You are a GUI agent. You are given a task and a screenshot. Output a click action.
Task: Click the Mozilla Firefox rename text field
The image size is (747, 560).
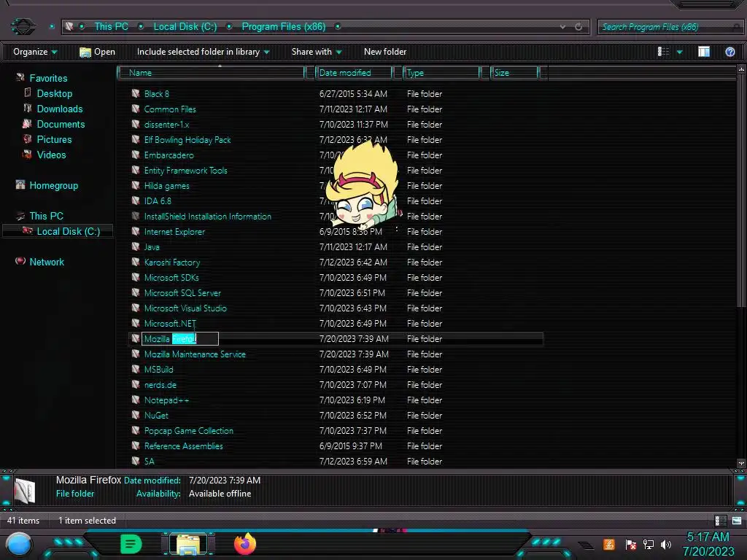(x=180, y=338)
